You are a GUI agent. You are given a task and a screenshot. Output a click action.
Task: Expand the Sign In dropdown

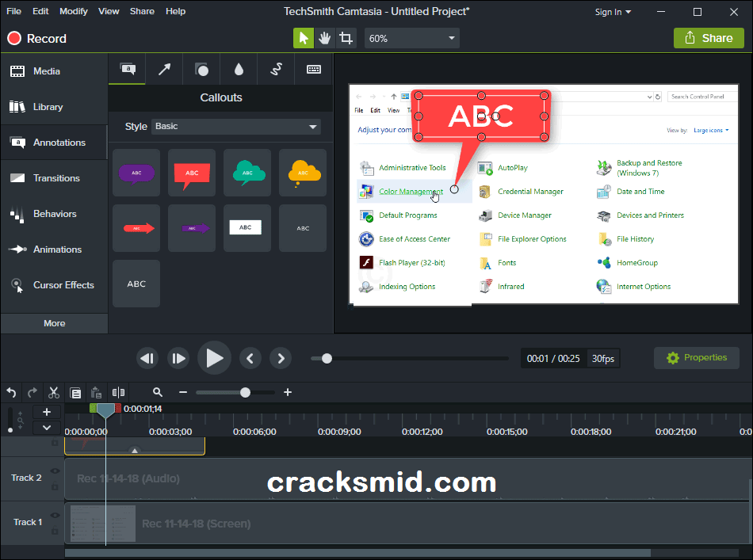pyautogui.click(x=613, y=12)
